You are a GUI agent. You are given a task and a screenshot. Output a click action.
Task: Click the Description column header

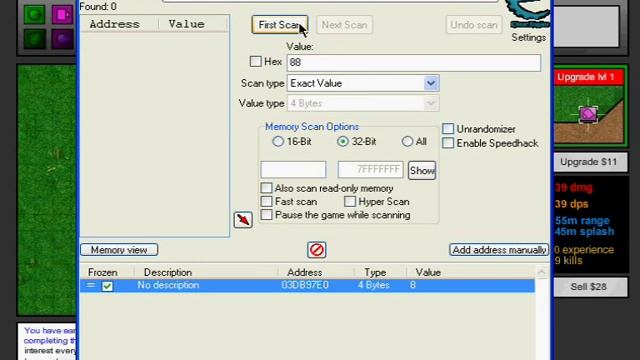[168, 272]
